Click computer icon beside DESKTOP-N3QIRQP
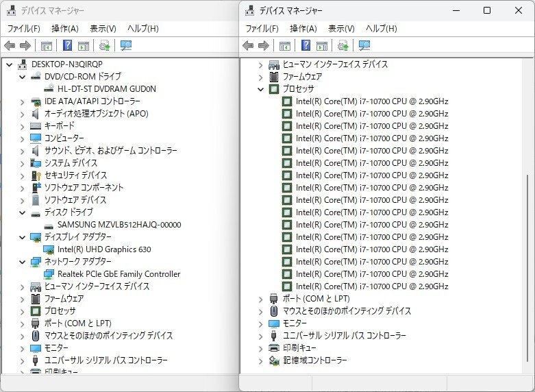This screenshot has width=535, height=392. tap(23, 64)
